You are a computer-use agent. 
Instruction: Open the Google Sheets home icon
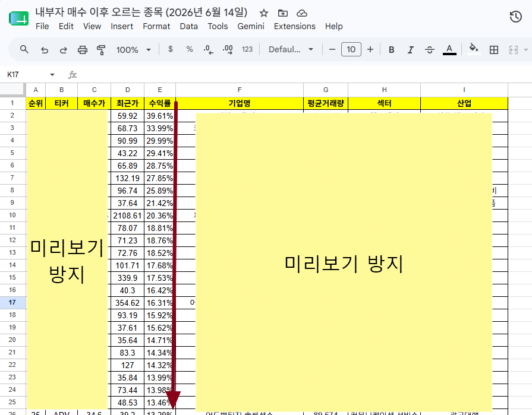[18, 18]
